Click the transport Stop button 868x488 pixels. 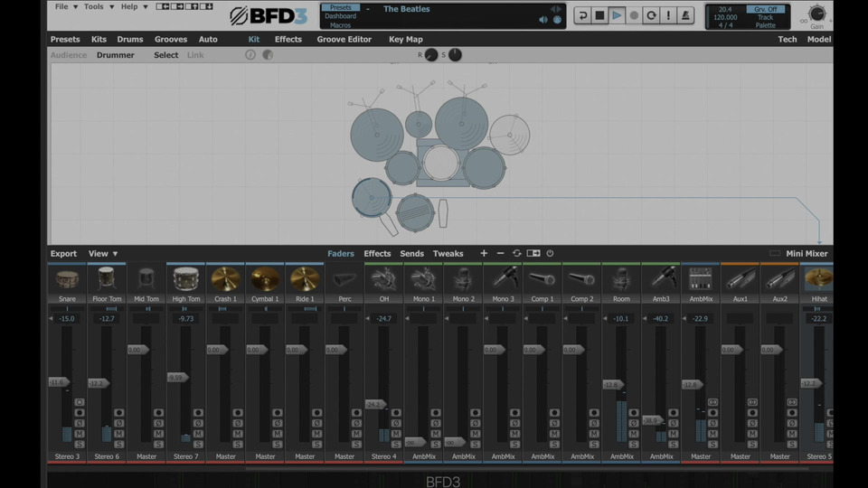coord(599,15)
